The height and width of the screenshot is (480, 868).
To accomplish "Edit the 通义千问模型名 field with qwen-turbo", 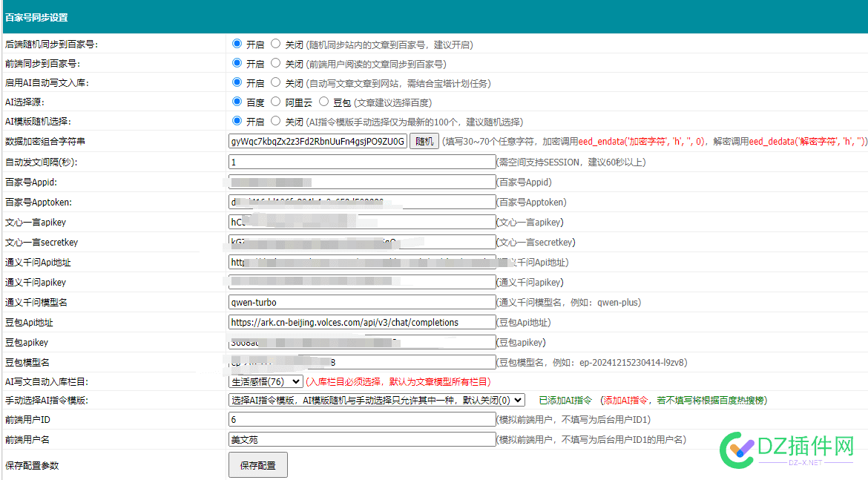I will [x=362, y=302].
